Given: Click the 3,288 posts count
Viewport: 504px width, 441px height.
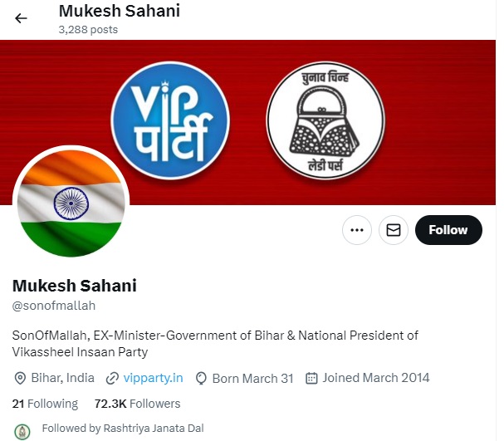Looking at the screenshot, I should click(x=88, y=30).
